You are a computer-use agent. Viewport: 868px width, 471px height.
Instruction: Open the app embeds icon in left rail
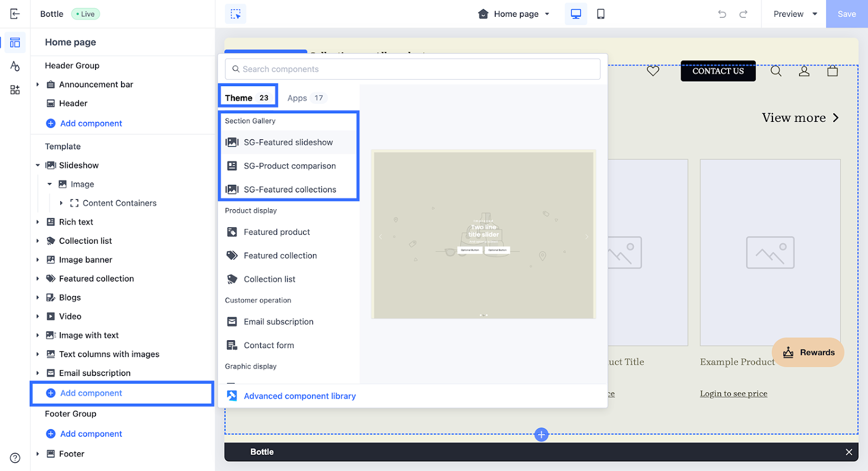15,90
